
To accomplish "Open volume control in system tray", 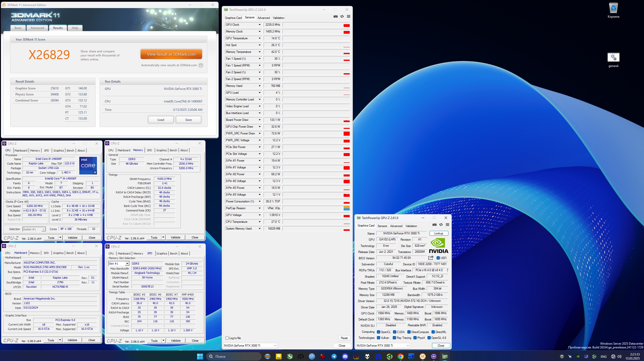I will coord(619,356).
